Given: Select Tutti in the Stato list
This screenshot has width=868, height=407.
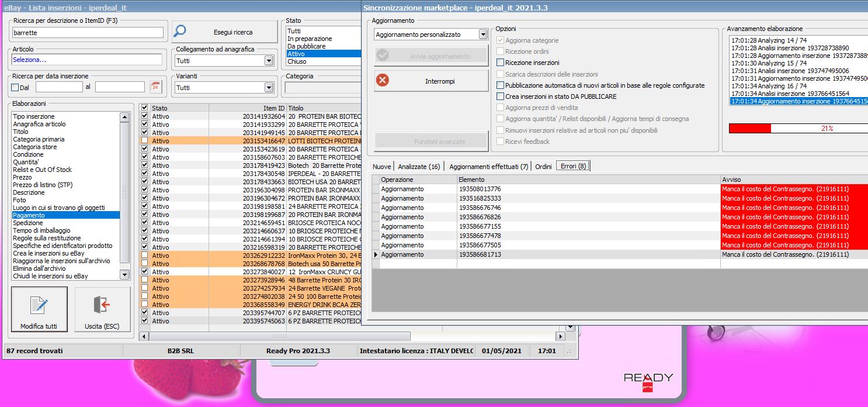Looking at the screenshot, I should (323, 31).
